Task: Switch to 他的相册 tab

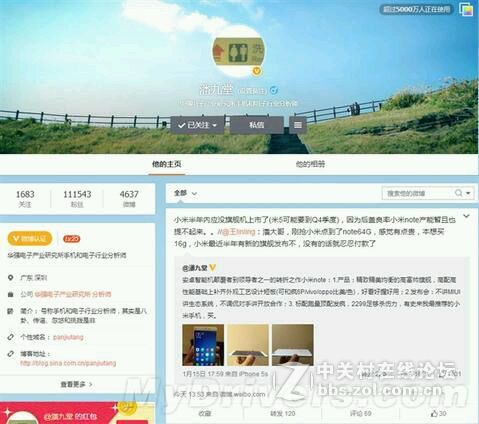Action: (x=310, y=164)
